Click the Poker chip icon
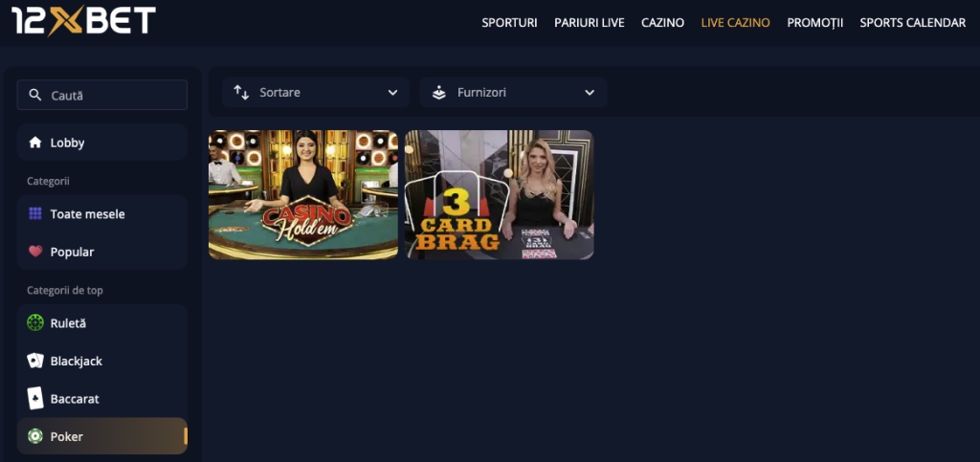 pos(35,436)
